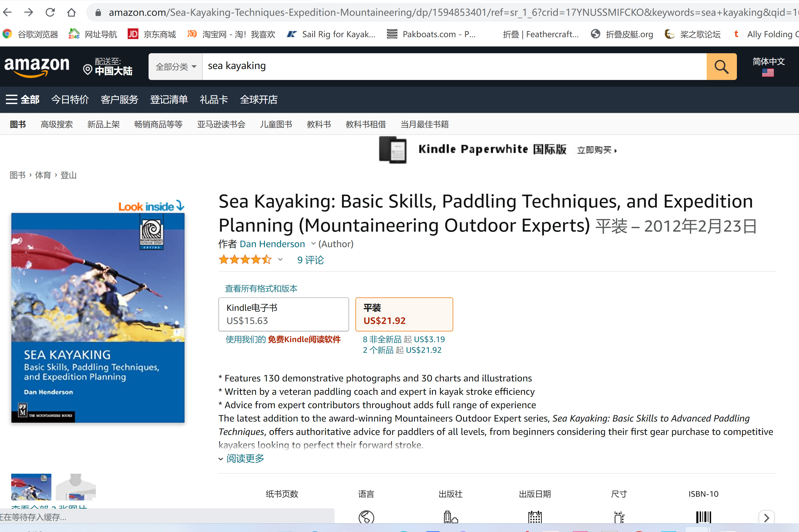Open 8 非全新品 offers link
The height and width of the screenshot is (532, 799).
pyautogui.click(x=404, y=339)
